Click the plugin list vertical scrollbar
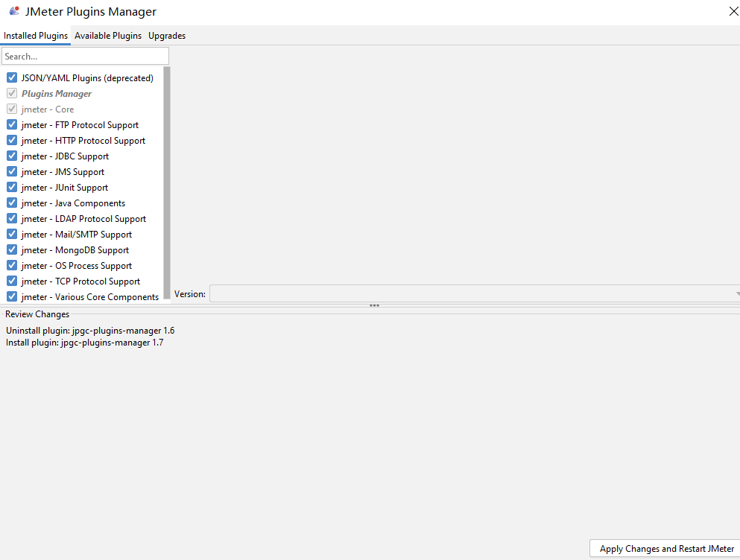Viewport: 740px width, 560px height. point(167,182)
